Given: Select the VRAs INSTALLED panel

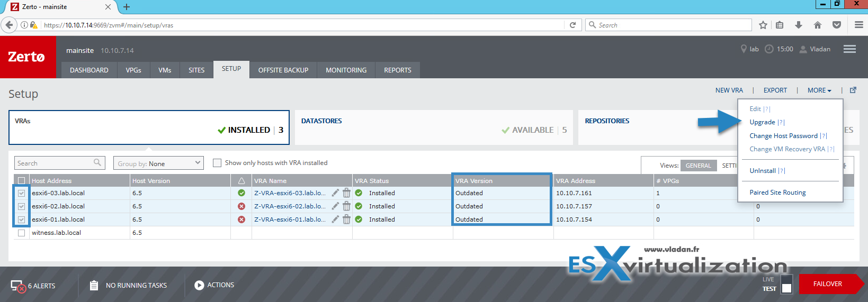Looking at the screenshot, I should coord(149,127).
